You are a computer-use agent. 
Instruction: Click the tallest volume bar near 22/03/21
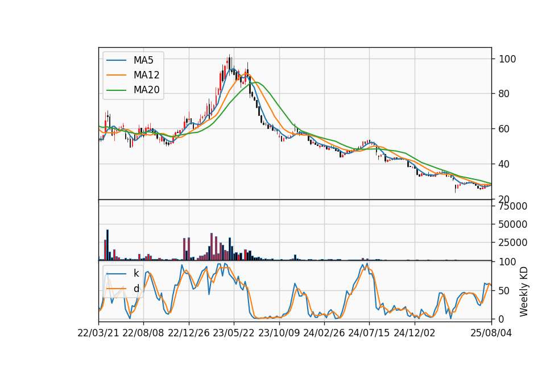(107, 245)
